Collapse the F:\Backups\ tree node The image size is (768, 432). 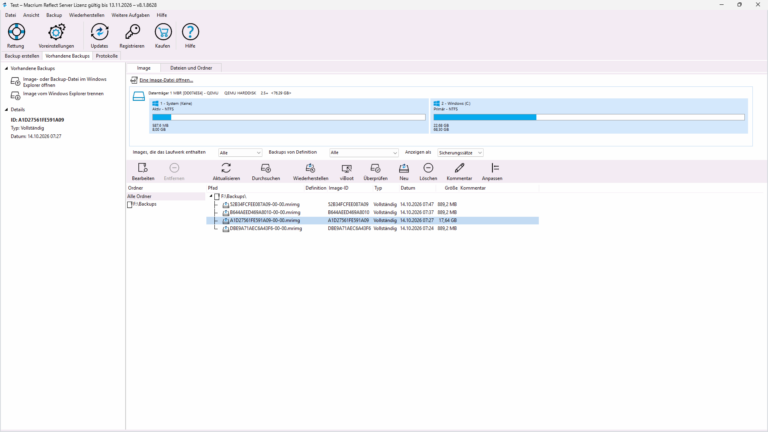[x=211, y=196]
